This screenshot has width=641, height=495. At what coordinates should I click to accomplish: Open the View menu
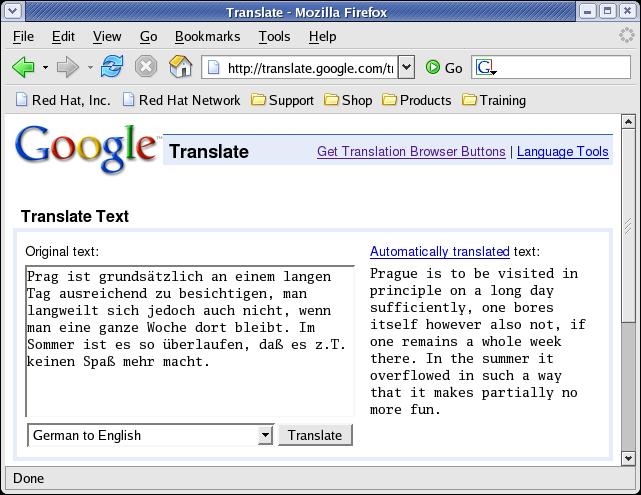[107, 36]
